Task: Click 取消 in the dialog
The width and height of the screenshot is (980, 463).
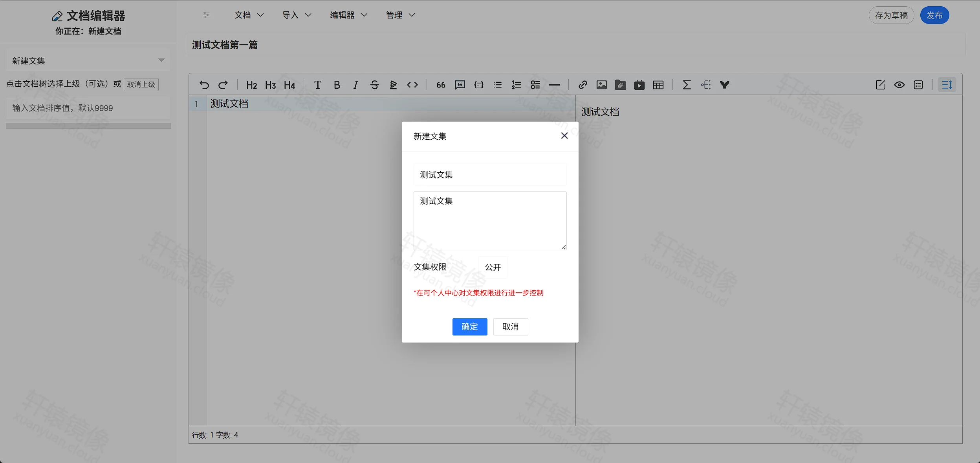Action: click(511, 326)
